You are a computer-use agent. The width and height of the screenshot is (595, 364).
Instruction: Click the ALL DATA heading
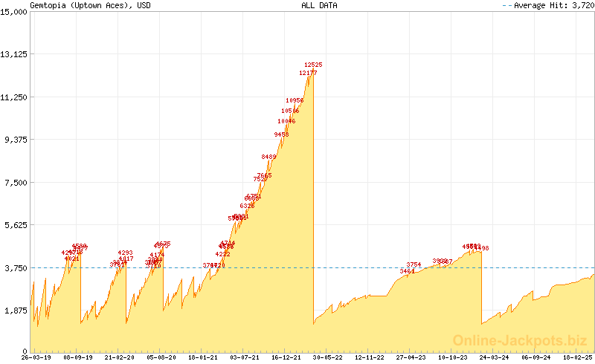pyautogui.click(x=319, y=5)
